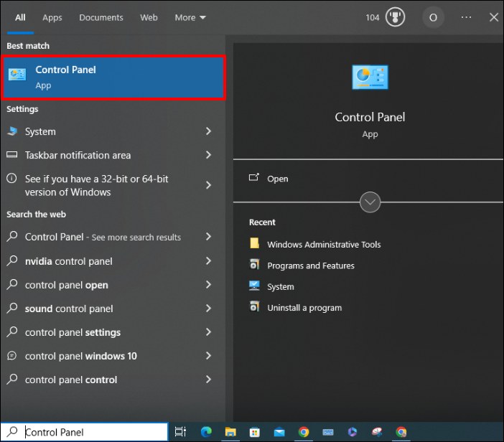Open recent Programs and Features
Screen dimensions: 504x442
(x=310, y=265)
